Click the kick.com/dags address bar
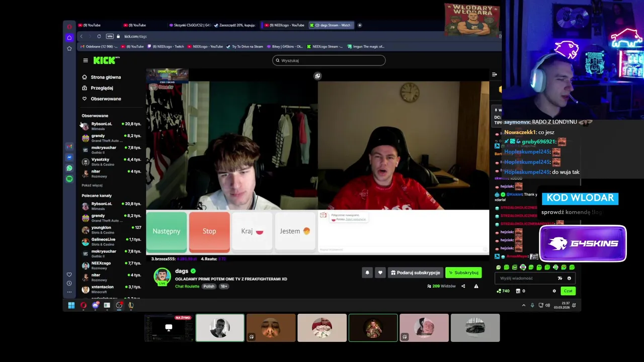This screenshot has width=644, height=362. click(135, 36)
